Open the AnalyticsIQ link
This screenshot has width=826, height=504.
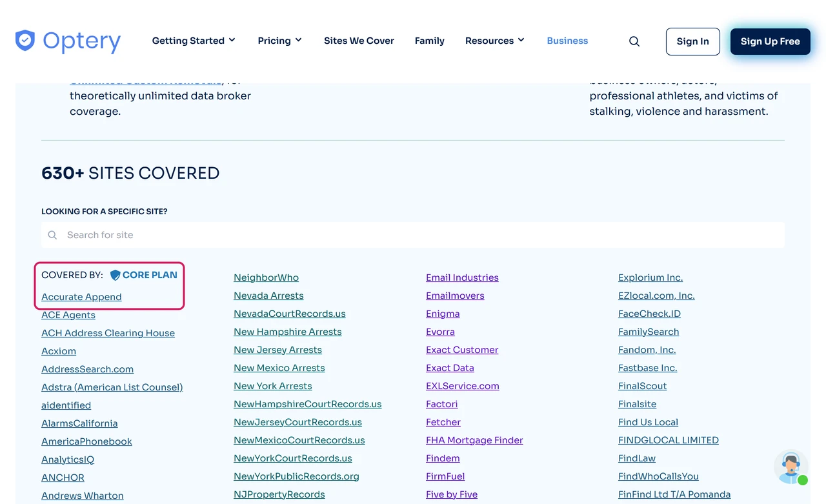pos(68,459)
